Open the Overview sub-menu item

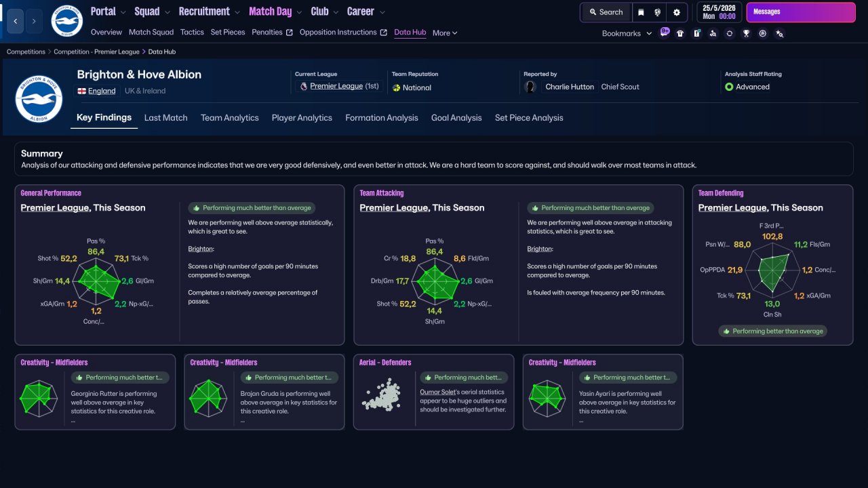(106, 32)
